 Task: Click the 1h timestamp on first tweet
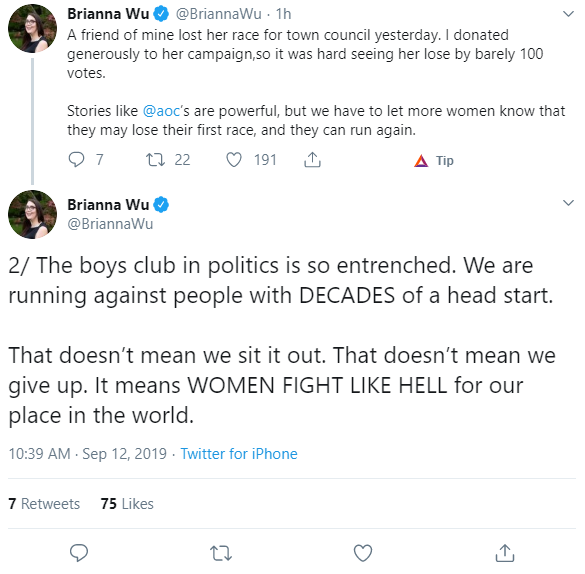click(x=284, y=14)
